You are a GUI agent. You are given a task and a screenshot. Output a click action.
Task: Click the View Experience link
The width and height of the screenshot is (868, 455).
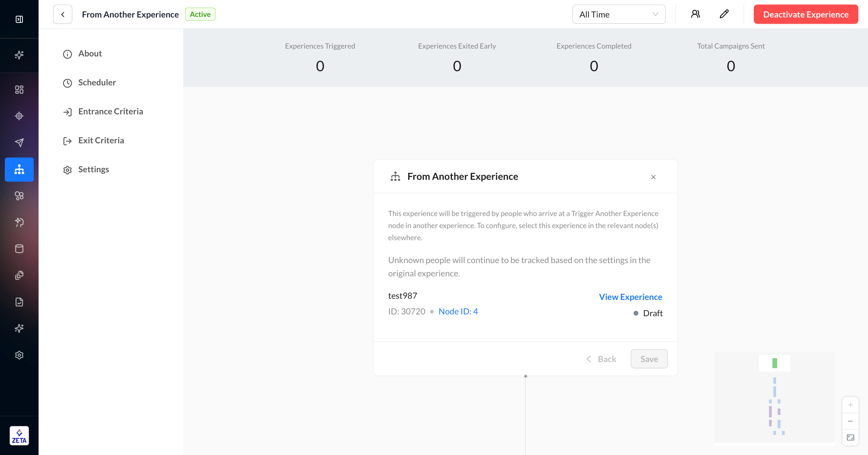pos(630,297)
